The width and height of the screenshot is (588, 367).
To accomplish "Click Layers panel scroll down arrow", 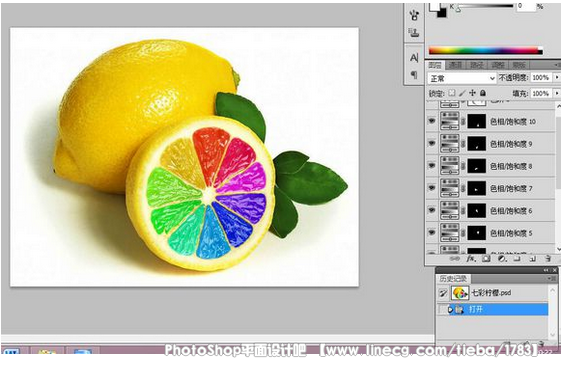I will tap(558, 249).
